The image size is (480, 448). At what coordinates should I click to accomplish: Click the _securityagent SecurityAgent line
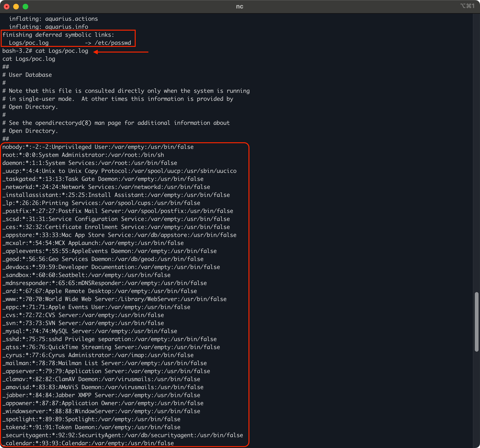(x=122, y=435)
